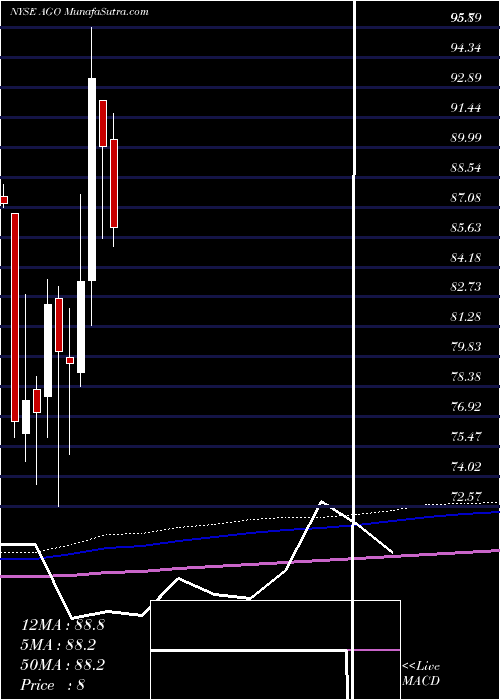Click the '50MA : 88.2' legend text
The width and height of the screenshot is (500, 700).
[x=63, y=665]
